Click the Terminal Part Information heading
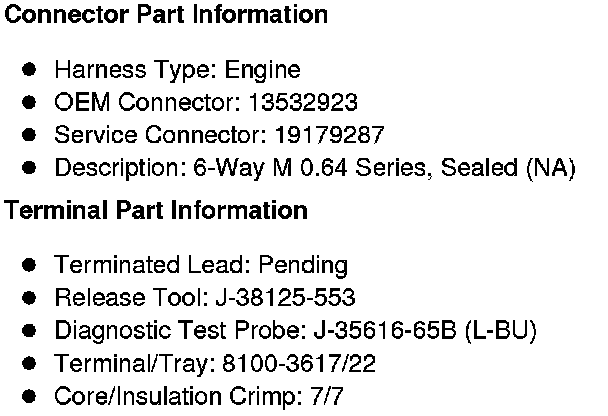This screenshot has height=416, width=608. (x=157, y=212)
